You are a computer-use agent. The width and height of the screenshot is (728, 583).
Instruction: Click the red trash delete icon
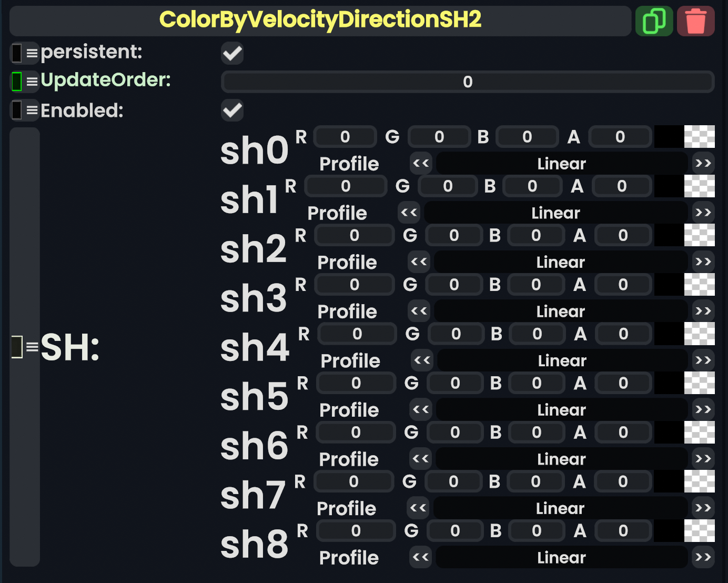[695, 21]
